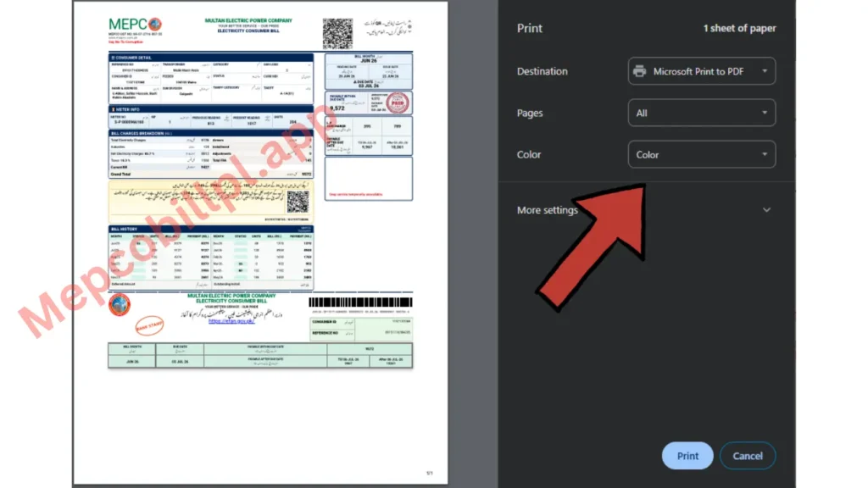Click the MEPCO logo on bill preview
This screenshot has height=488, width=868.
[x=135, y=25]
